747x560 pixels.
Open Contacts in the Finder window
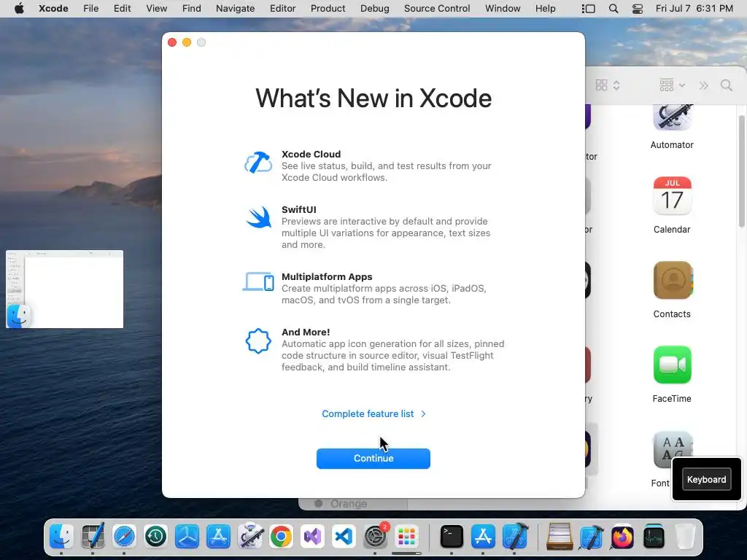pyautogui.click(x=672, y=290)
